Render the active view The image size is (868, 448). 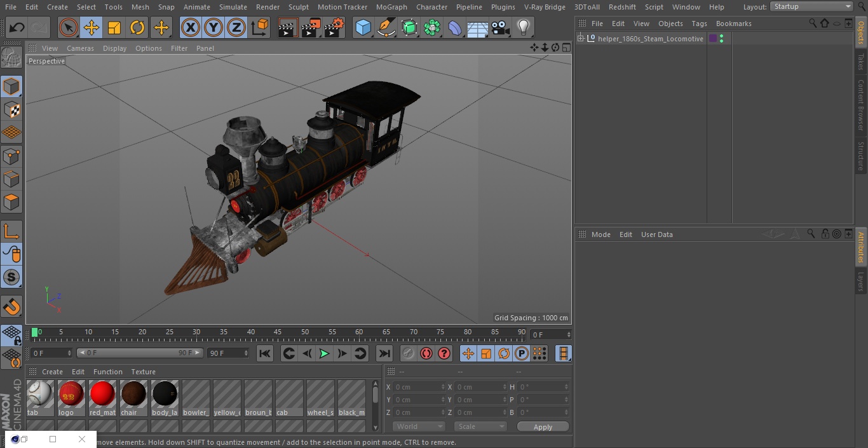click(288, 27)
